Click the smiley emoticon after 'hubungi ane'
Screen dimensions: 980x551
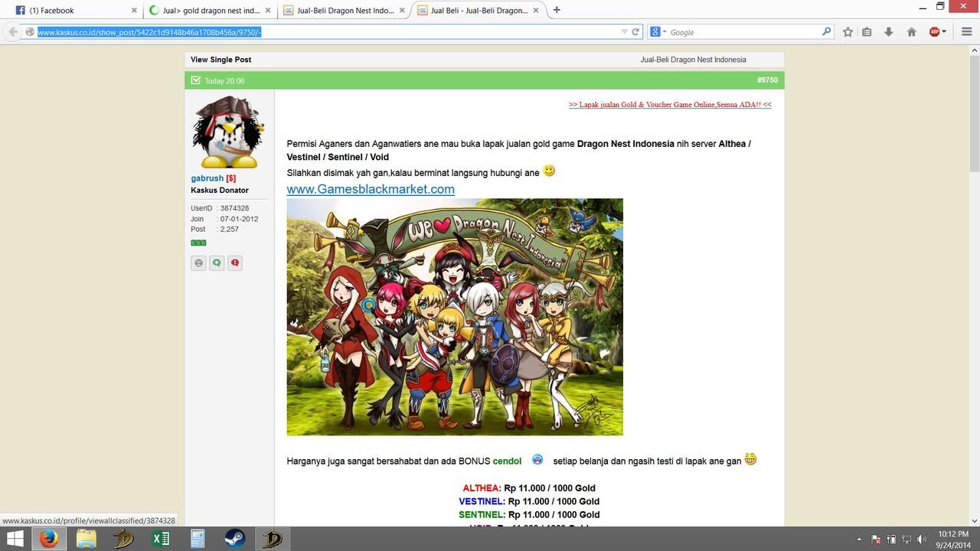tap(549, 171)
